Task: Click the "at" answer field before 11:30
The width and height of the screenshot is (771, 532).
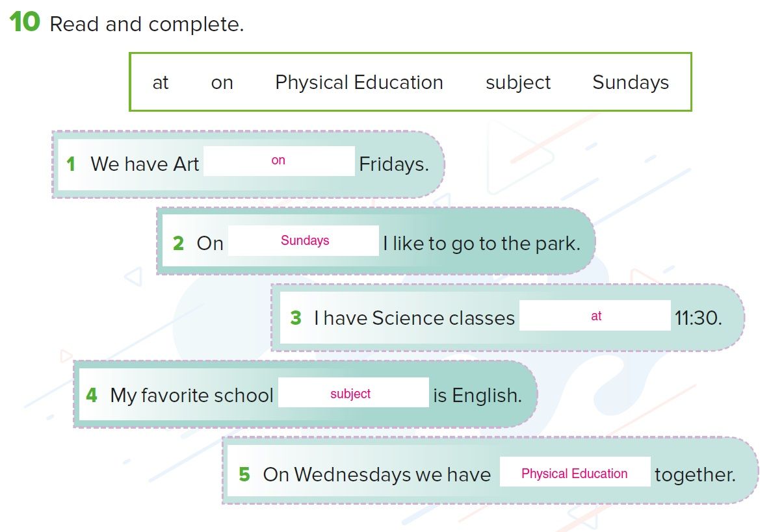Action: (x=595, y=316)
